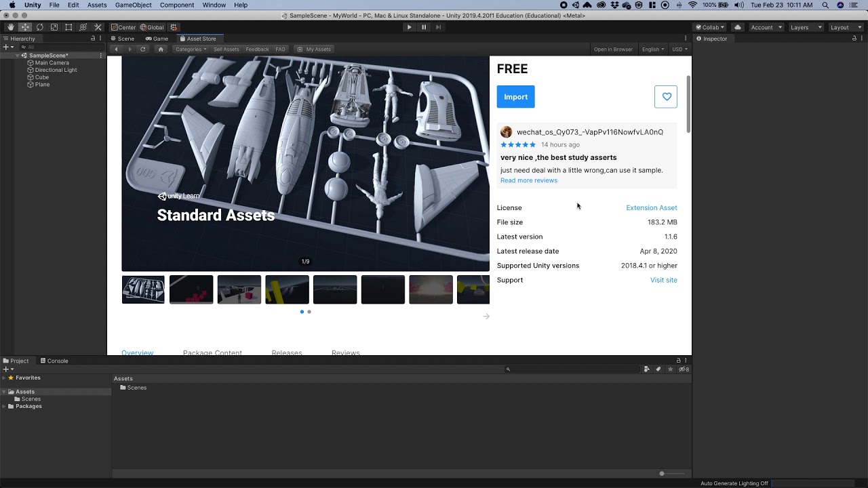Open Hierarchy create plus dropdown
Image resolution: width=868 pixels, height=488 pixels.
click(x=7, y=47)
